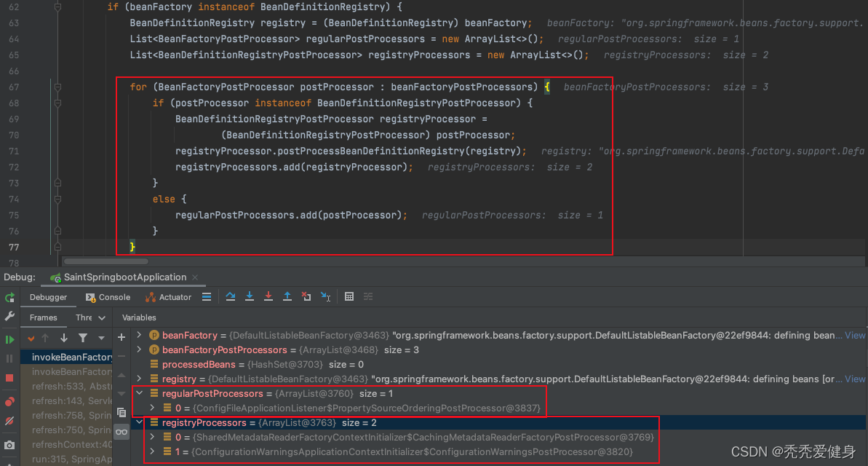The width and height of the screenshot is (868, 466).
Task: Stop the debug session with red square
Action: pyautogui.click(x=9, y=378)
